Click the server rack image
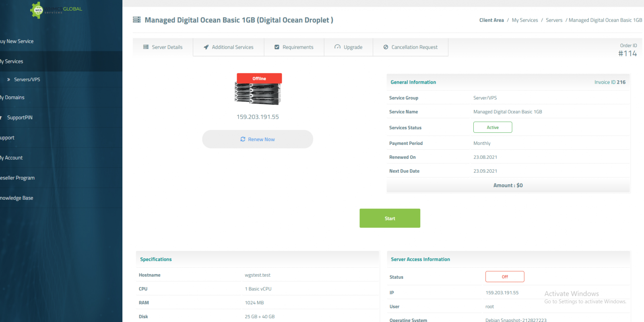 coord(258,94)
